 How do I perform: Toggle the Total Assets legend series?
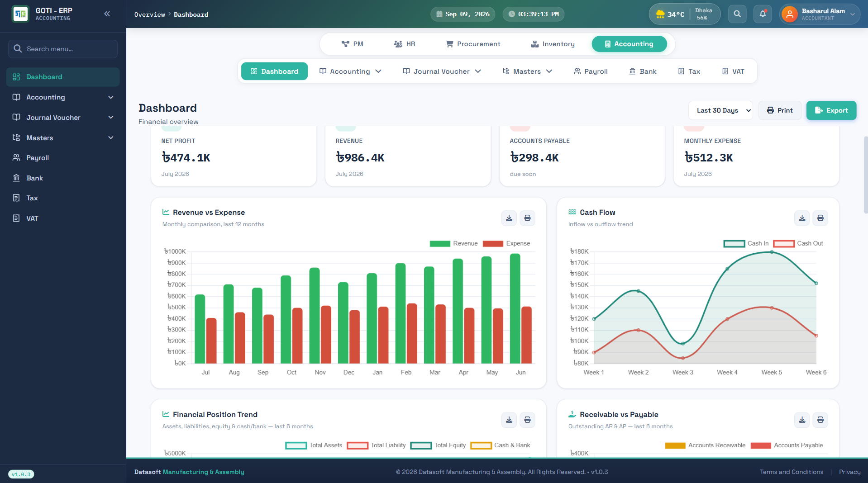point(314,445)
